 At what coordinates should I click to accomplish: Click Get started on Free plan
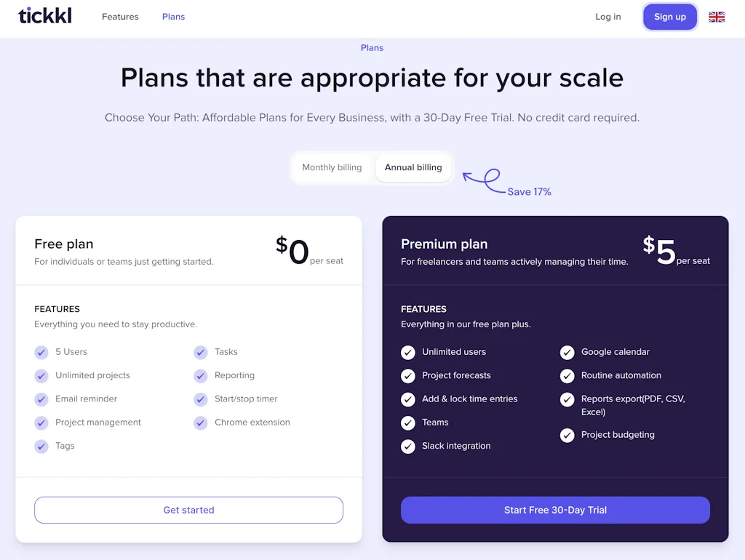(x=188, y=510)
